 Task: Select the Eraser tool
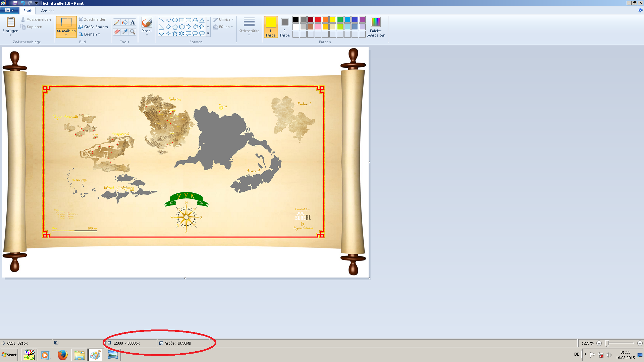point(117,32)
